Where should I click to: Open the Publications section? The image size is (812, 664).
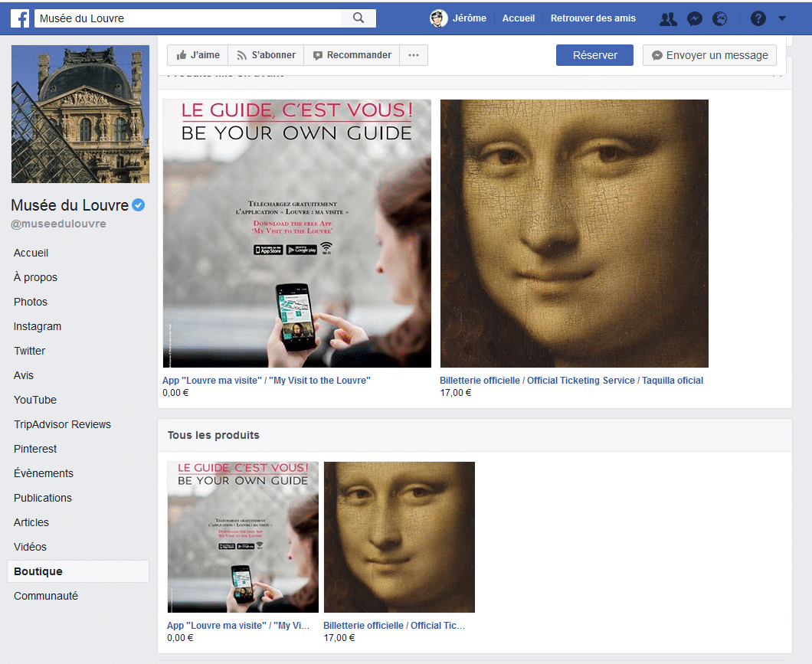(x=43, y=498)
